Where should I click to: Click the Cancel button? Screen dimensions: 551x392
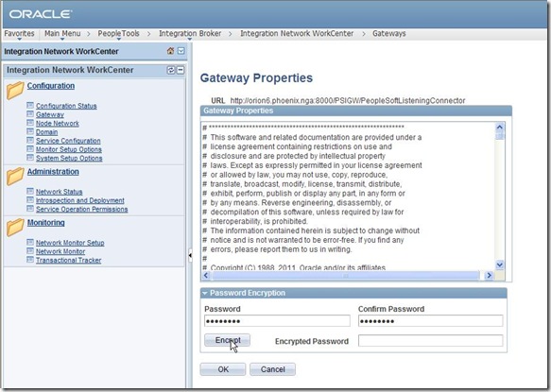(273, 369)
